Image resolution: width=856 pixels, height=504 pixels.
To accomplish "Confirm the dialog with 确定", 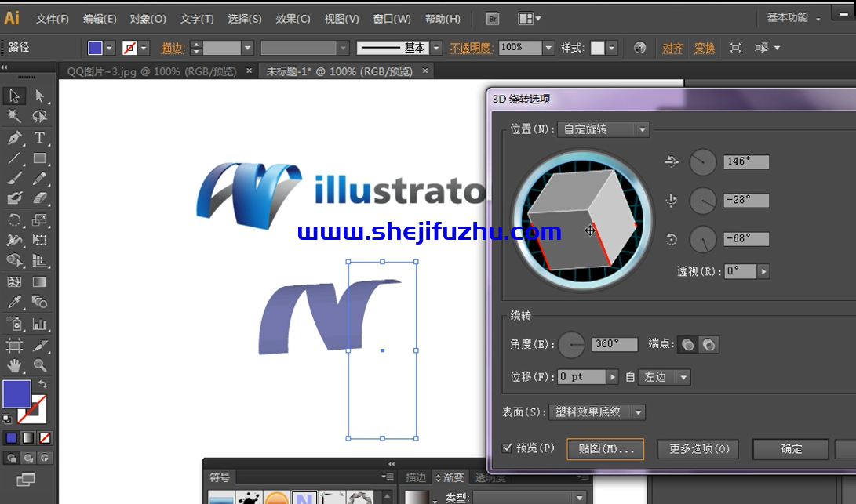I will point(791,449).
